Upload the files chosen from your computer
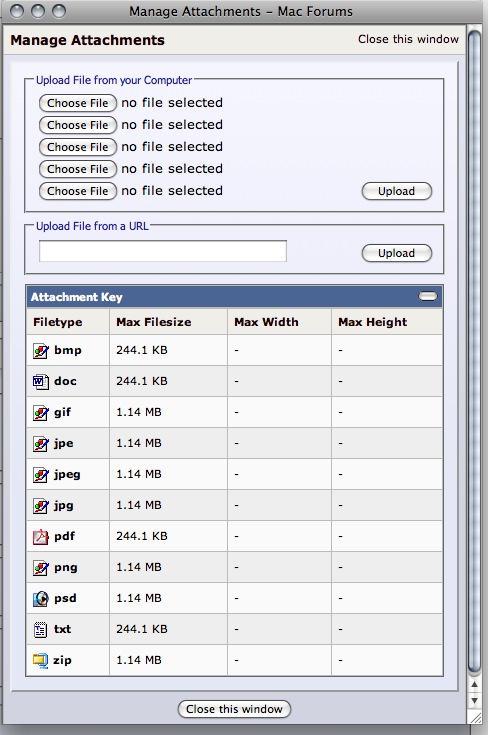 tap(397, 191)
